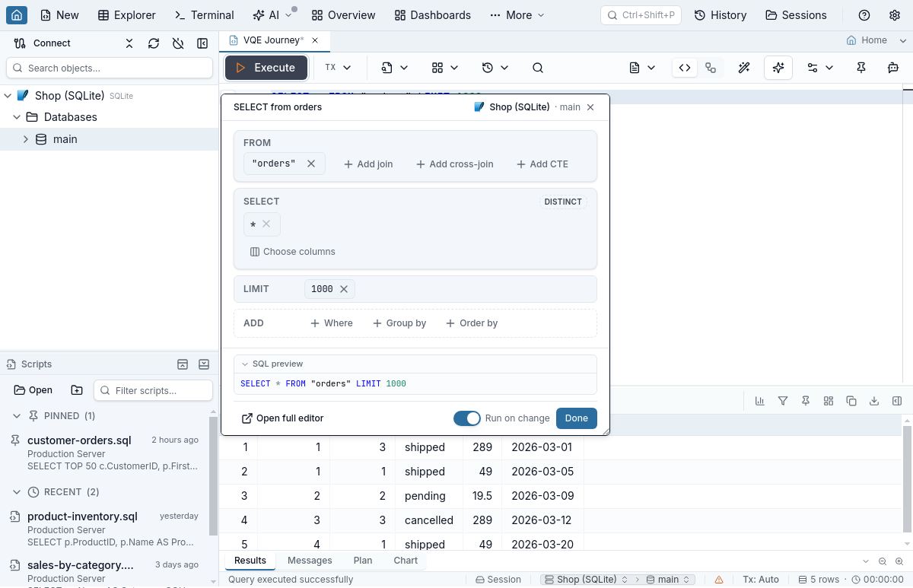Image resolution: width=913 pixels, height=588 pixels.
Task: Zoom in results with plus magnifier
Action: pyautogui.click(x=899, y=561)
